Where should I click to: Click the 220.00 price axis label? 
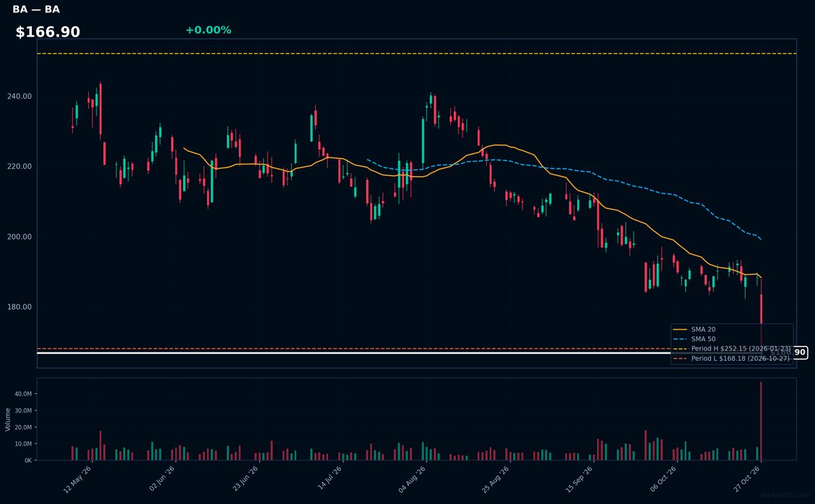pos(20,166)
